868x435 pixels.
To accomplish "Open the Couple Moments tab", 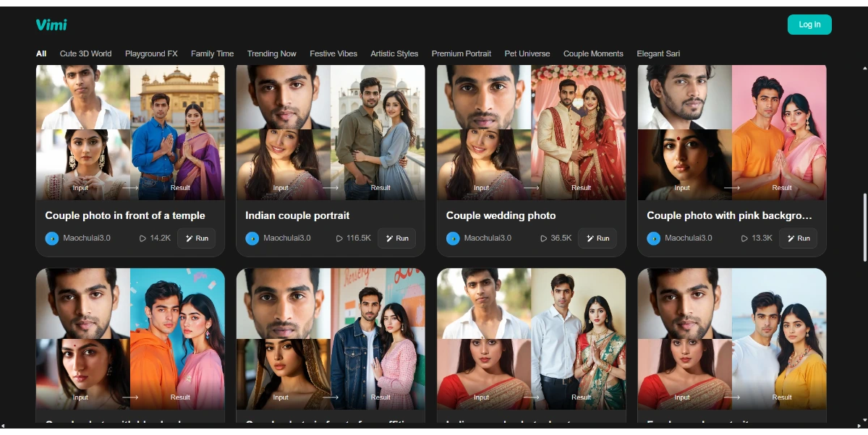I will click(x=593, y=53).
